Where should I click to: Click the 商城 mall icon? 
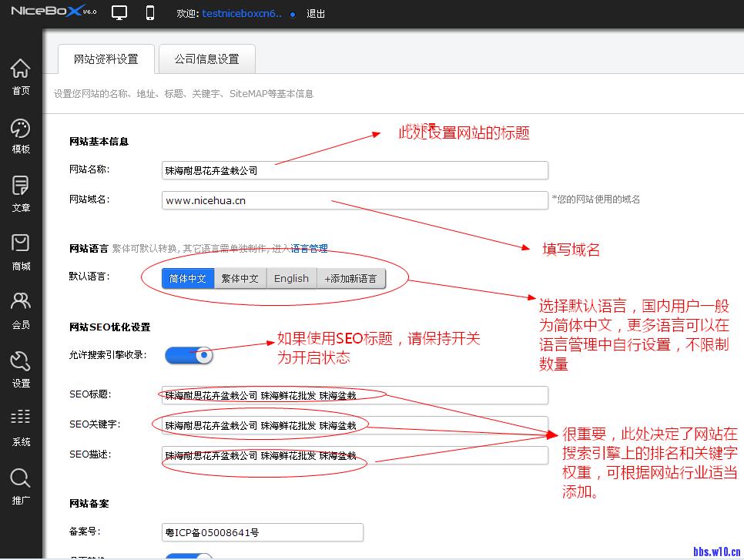[21, 250]
